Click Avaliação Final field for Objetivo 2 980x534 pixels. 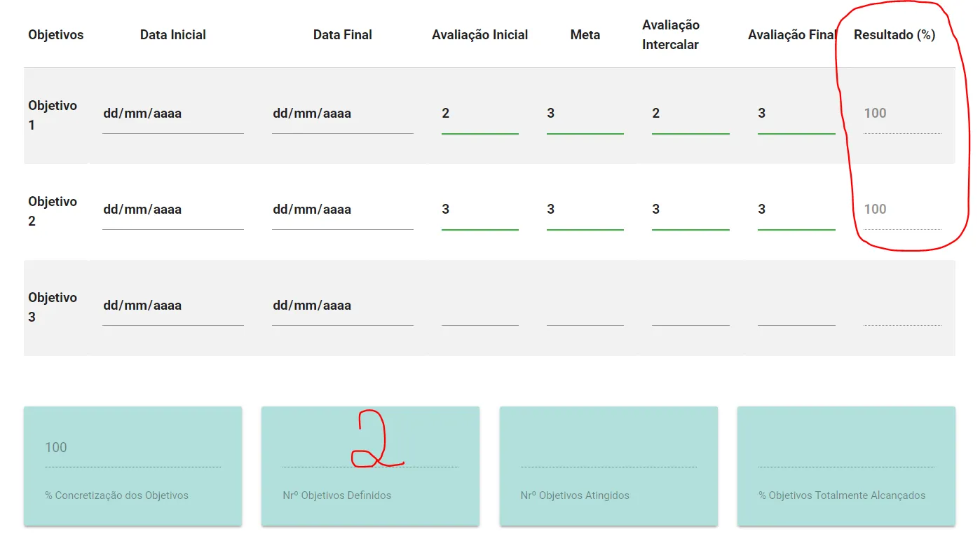[x=796, y=210]
